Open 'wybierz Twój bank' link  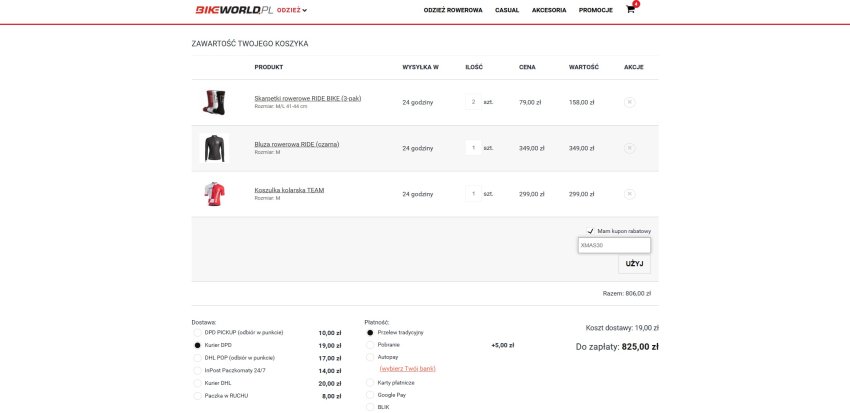coord(407,368)
